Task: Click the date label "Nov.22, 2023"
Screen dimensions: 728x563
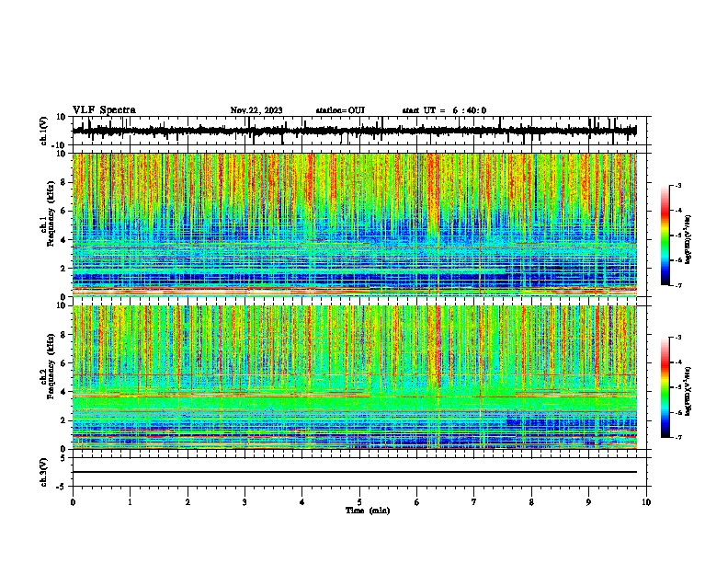Action: click(x=256, y=110)
